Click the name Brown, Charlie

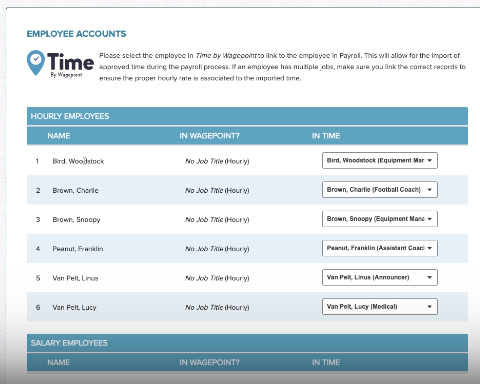coord(75,191)
